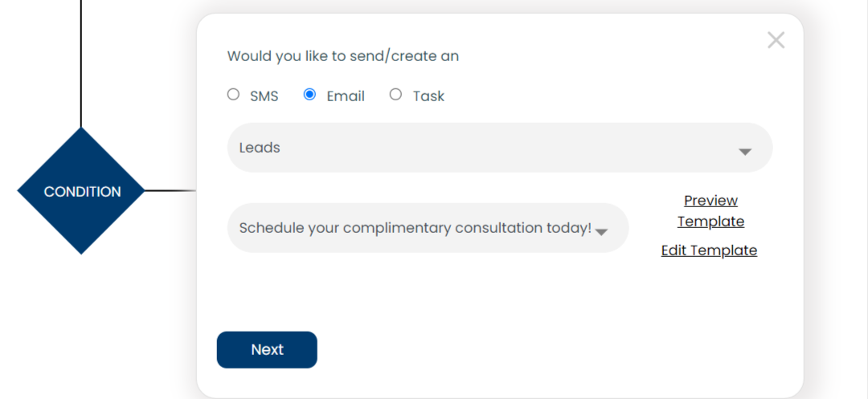868x399 pixels.
Task: Click the Email option label
Action: pyautogui.click(x=346, y=96)
